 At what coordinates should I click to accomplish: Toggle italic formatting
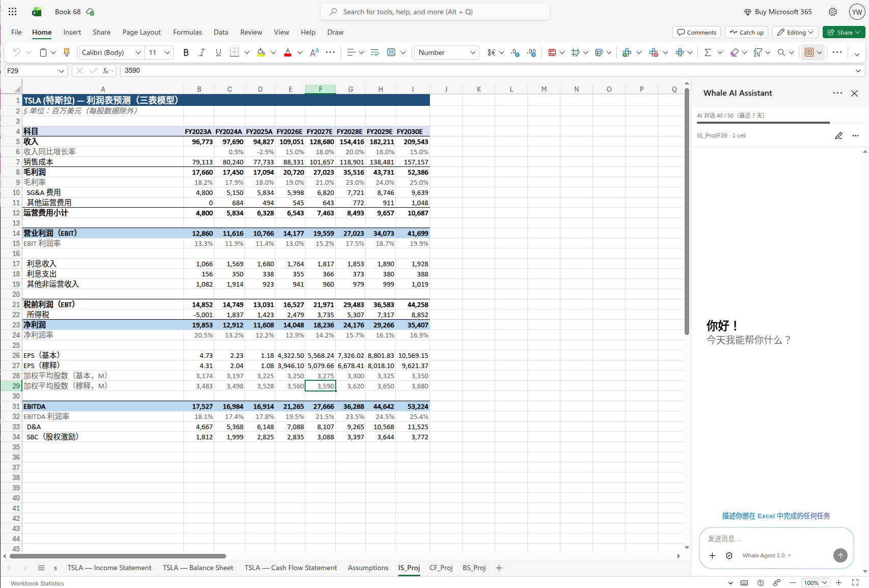click(x=202, y=52)
